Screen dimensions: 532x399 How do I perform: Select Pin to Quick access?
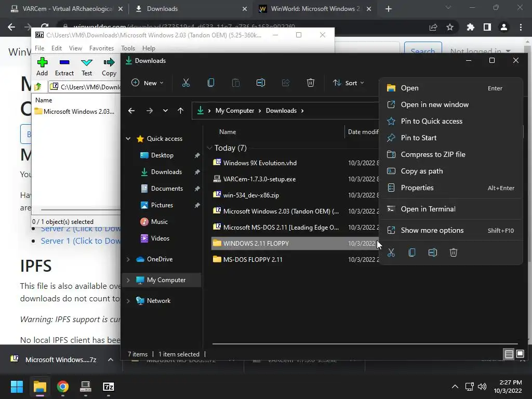point(450,121)
